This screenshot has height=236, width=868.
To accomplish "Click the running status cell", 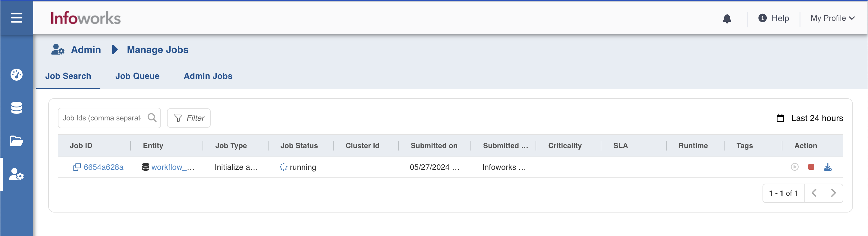I will tap(297, 167).
